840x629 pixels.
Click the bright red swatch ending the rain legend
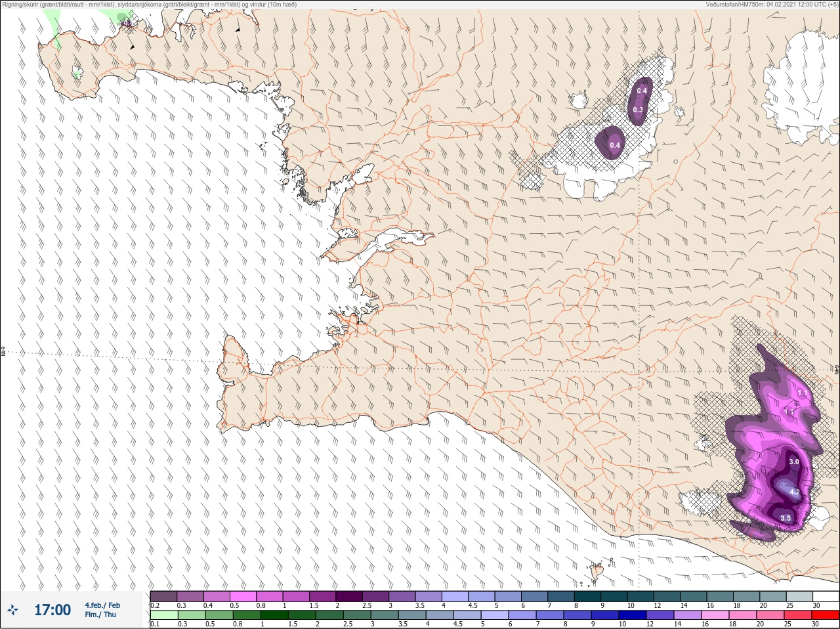(x=826, y=615)
